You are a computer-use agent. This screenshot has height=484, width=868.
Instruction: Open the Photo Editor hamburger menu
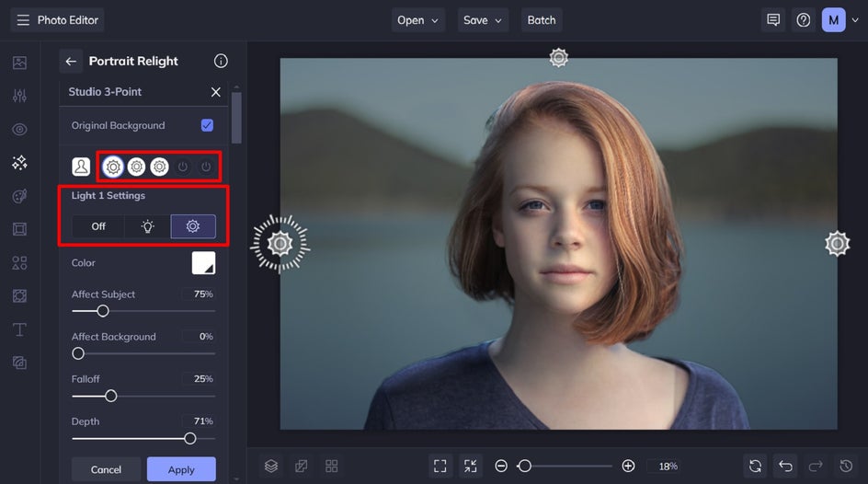click(x=23, y=20)
